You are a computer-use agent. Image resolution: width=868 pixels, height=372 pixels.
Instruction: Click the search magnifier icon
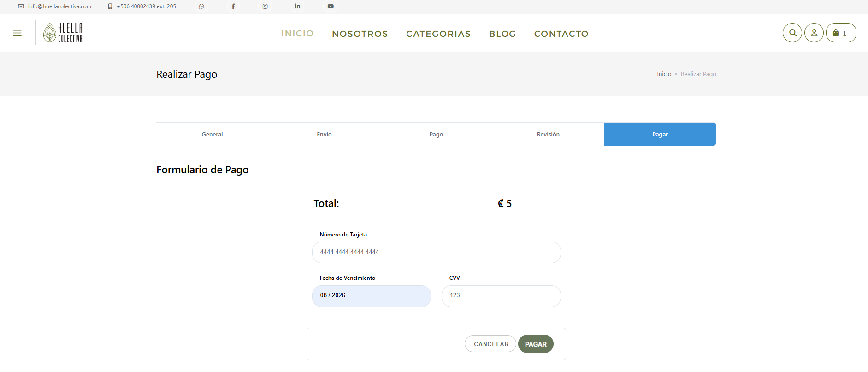[792, 33]
